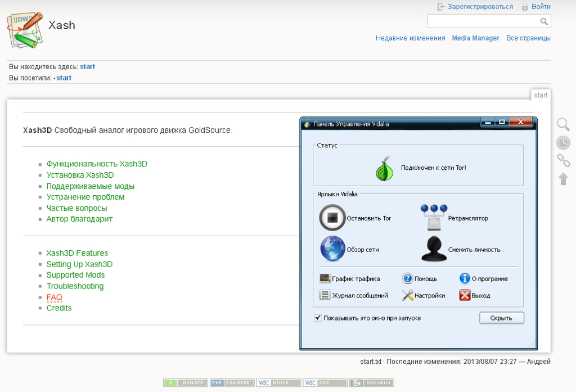Open the Troubleshooting page link

point(75,286)
